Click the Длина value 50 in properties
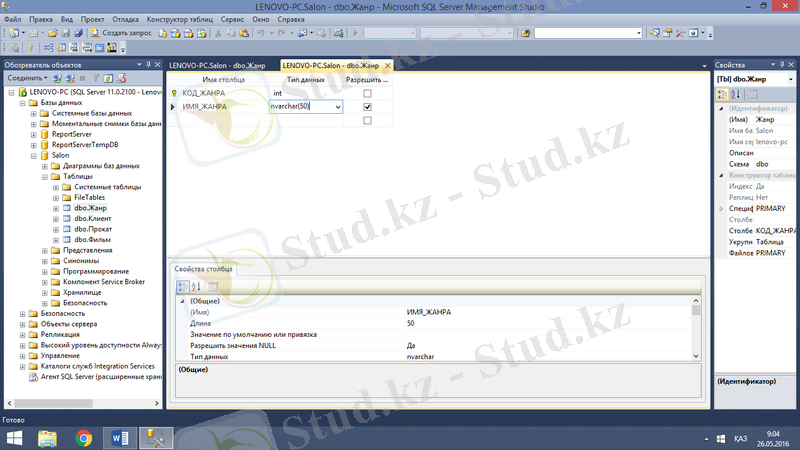The image size is (800, 450). point(548,323)
